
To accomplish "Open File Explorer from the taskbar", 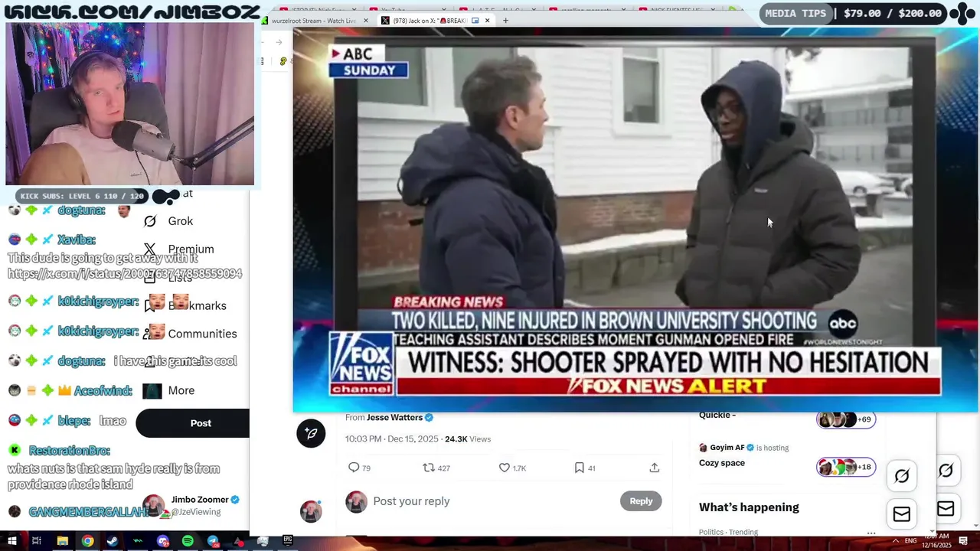I will (x=62, y=541).
